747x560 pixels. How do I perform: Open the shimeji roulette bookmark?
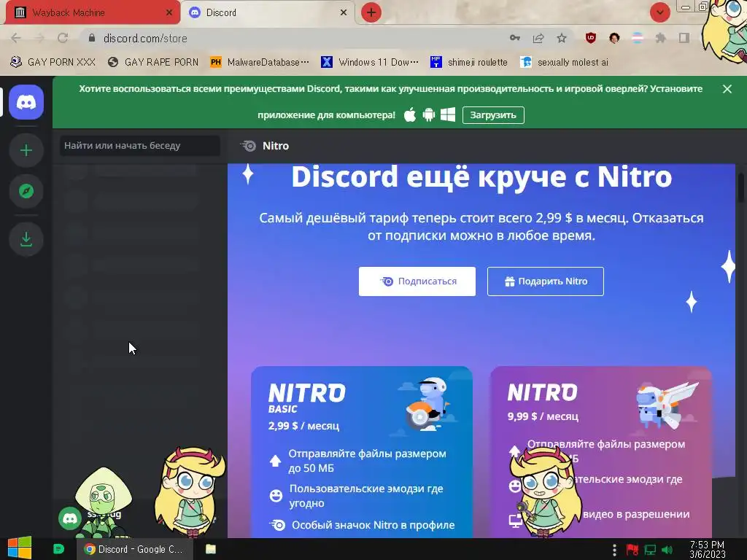coord(468,62)
